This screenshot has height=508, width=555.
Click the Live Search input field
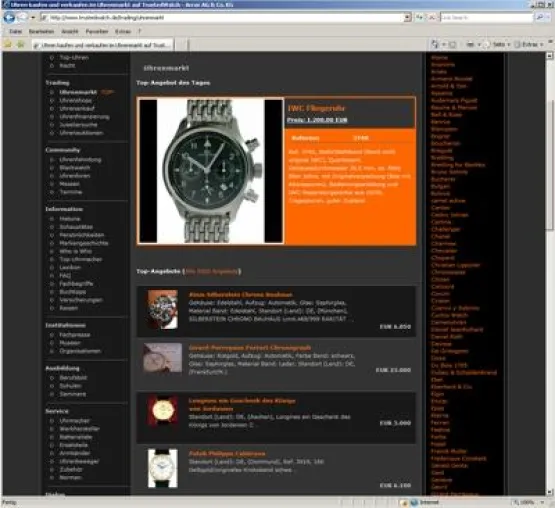[487, 17]
